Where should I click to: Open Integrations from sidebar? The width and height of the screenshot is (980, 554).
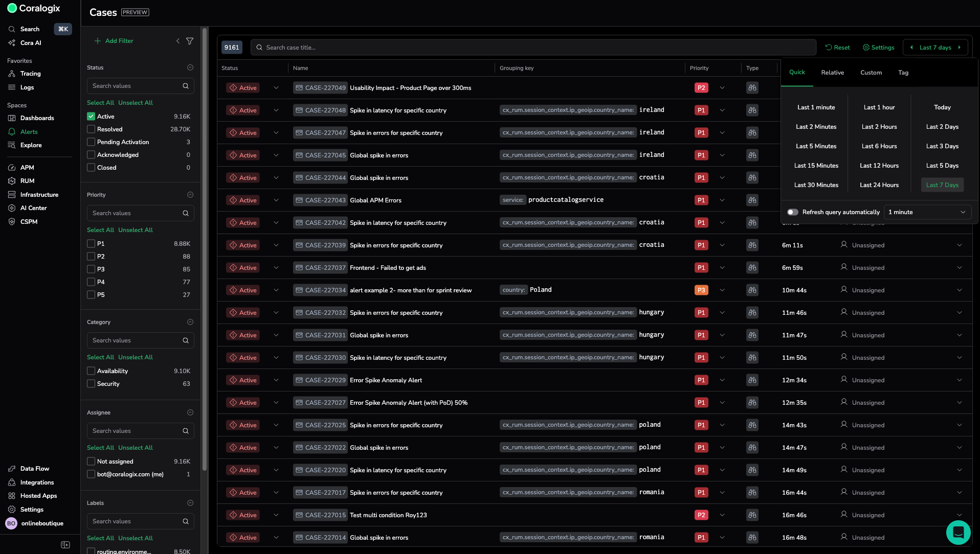(37, 482)
